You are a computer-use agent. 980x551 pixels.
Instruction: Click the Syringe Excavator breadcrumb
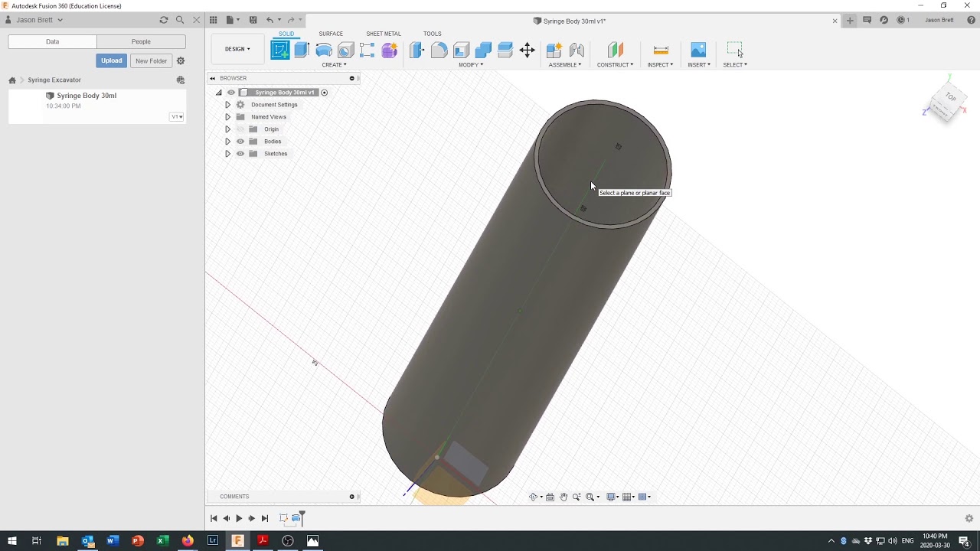point(54,80)
